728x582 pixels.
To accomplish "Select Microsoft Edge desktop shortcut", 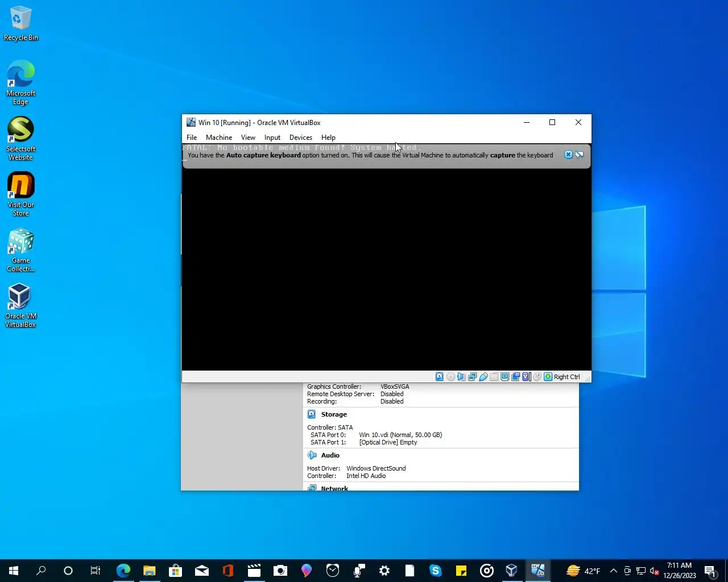I will coord(21,82).
